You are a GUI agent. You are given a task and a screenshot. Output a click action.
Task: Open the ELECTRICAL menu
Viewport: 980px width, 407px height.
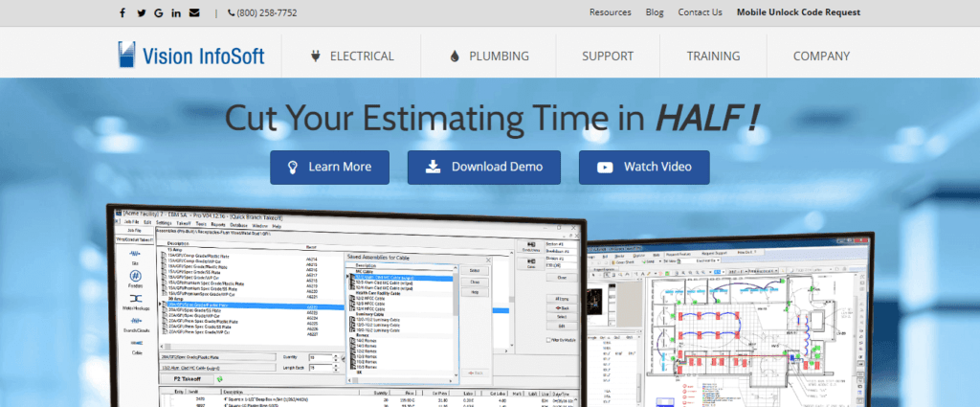pos(351,57)
